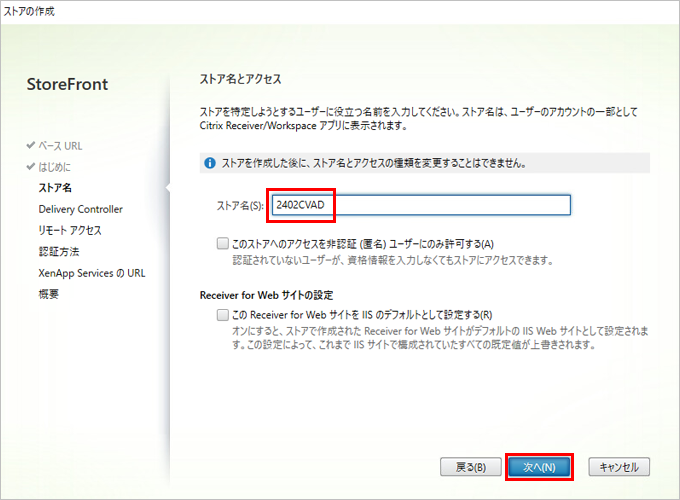Open the はじめに step in sidebar

coord(54,167)
